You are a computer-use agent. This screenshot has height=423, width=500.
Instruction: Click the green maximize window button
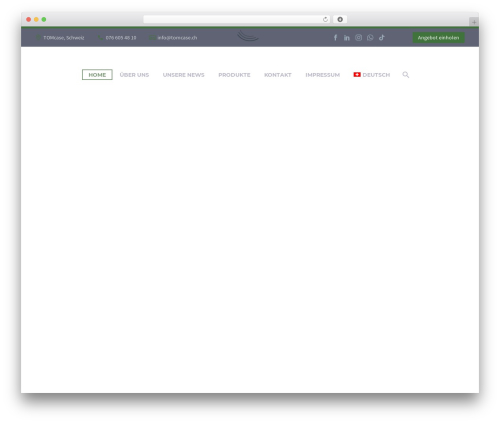point(44,20)
